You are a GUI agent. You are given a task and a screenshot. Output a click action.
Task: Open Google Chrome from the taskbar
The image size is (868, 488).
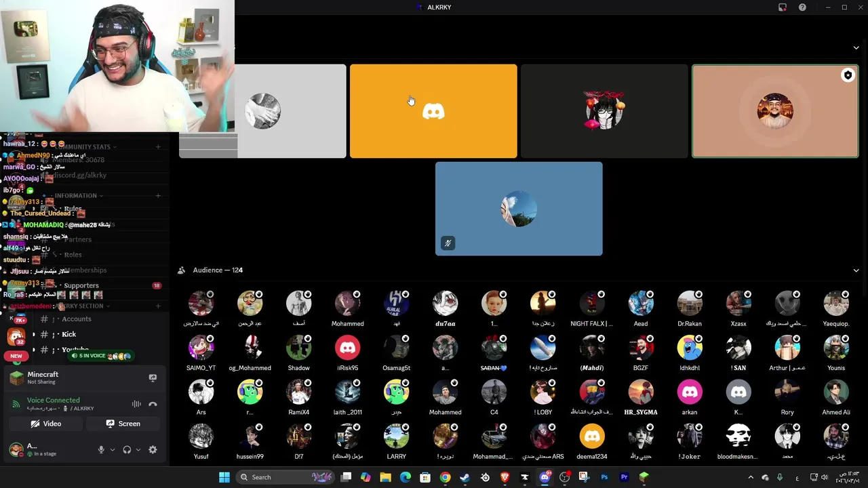[x=445, y=477]
